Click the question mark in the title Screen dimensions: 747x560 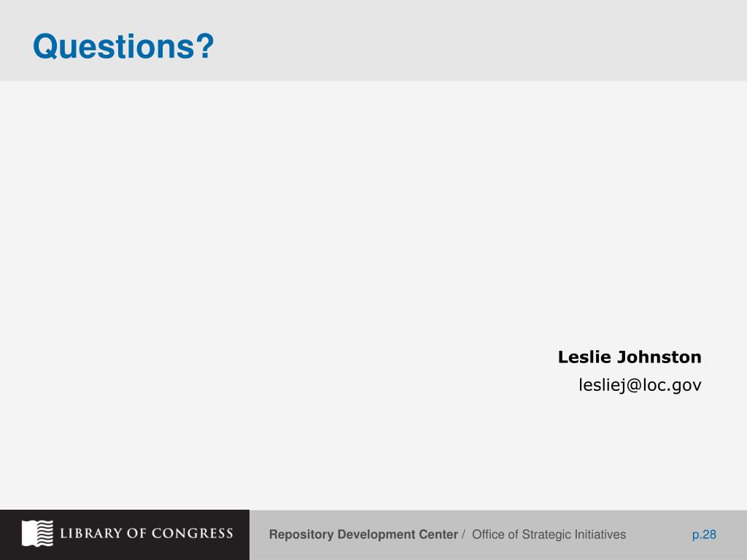click(205, 46)
